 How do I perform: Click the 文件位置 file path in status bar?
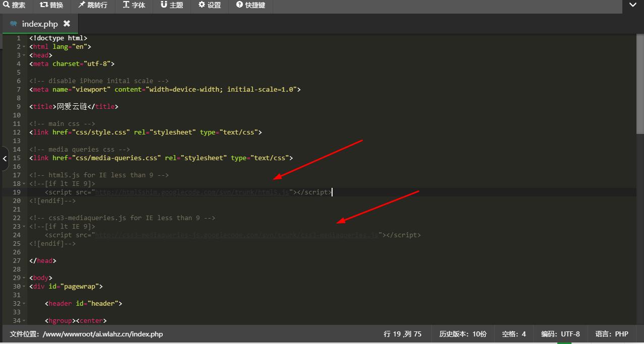coord(86,334)
